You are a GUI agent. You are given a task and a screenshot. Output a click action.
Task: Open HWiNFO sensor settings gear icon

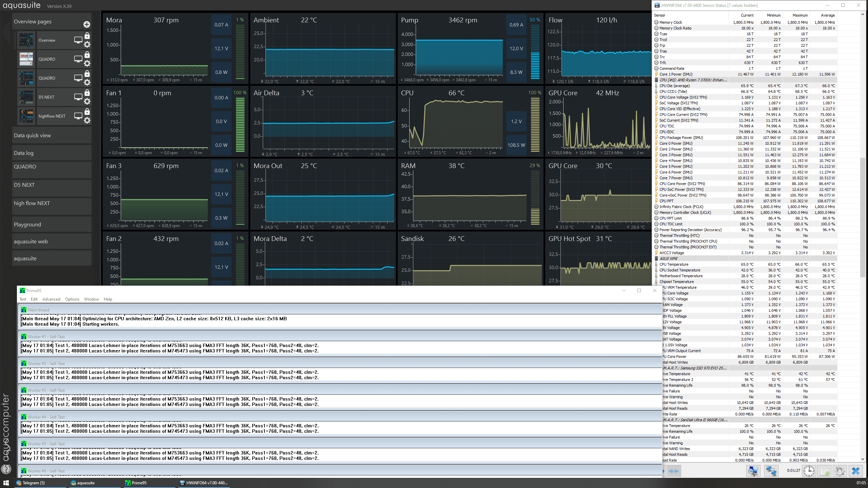[x=840, y=471]
